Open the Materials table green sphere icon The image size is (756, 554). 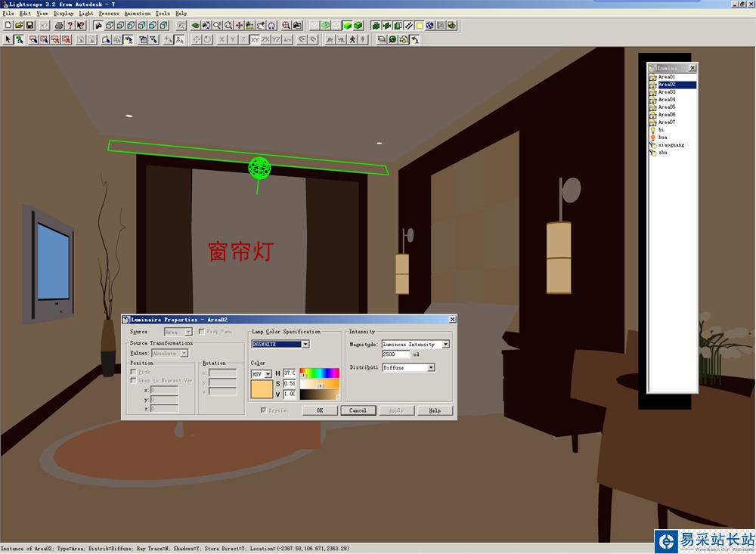pyautogui.click(x=392, y=39)
